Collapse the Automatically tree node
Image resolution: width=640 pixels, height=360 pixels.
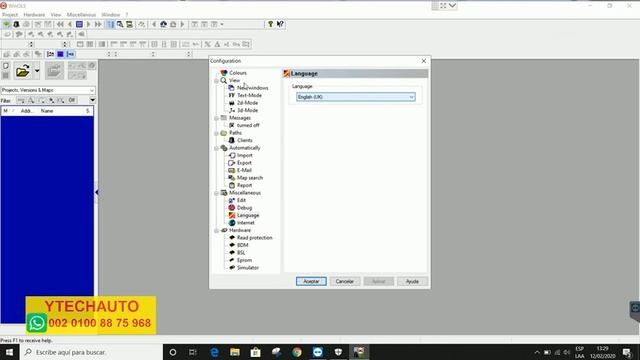(216, 149)
